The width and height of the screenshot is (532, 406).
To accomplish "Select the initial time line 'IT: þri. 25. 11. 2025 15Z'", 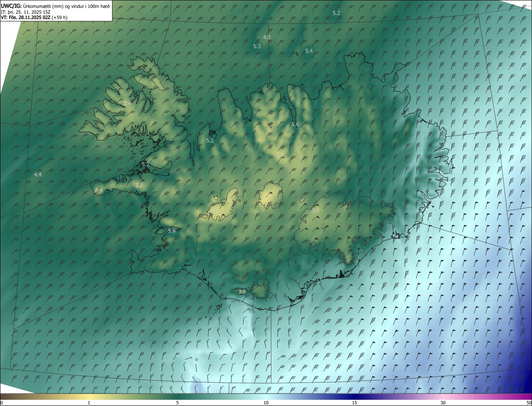I will (26, 12).
